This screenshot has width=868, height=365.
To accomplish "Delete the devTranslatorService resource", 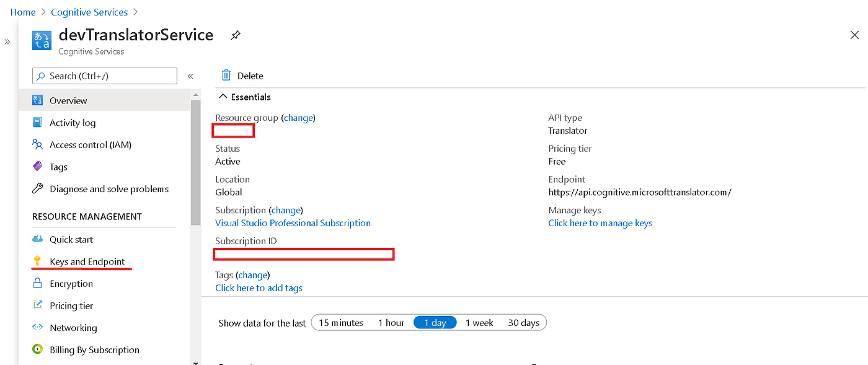I will pyautogui.click(x=242, y=75).
